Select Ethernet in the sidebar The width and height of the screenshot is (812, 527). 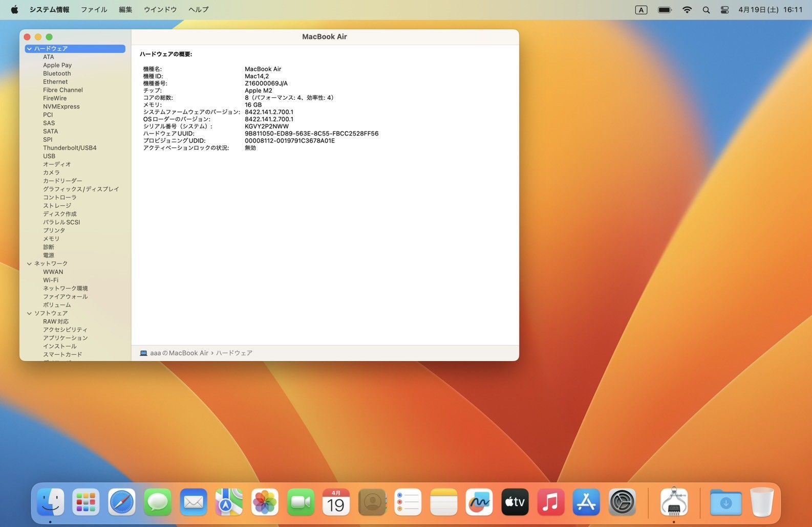[55, 81]
